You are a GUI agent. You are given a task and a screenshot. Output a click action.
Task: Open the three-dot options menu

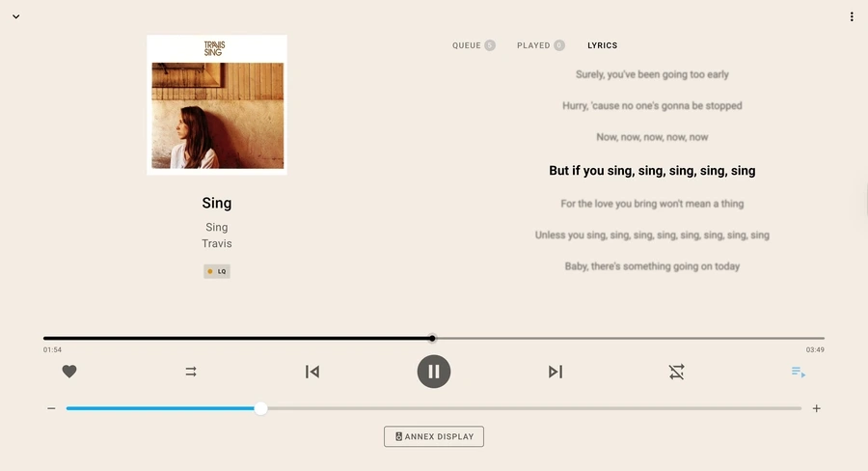(852, 16)
